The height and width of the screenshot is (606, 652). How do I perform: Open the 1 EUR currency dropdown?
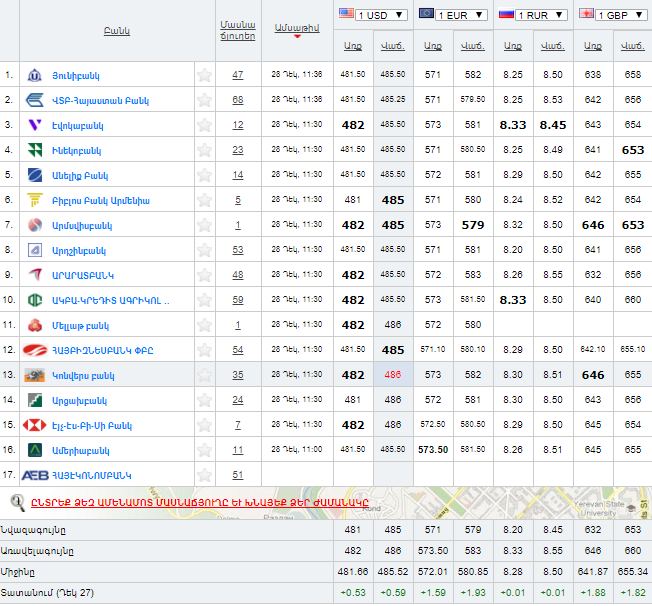461,15
